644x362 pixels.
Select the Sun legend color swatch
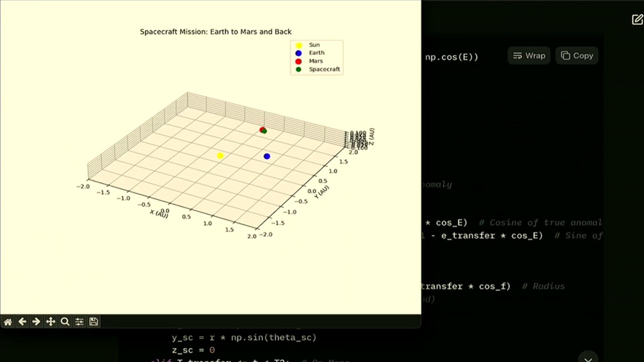tap(298, 45)
